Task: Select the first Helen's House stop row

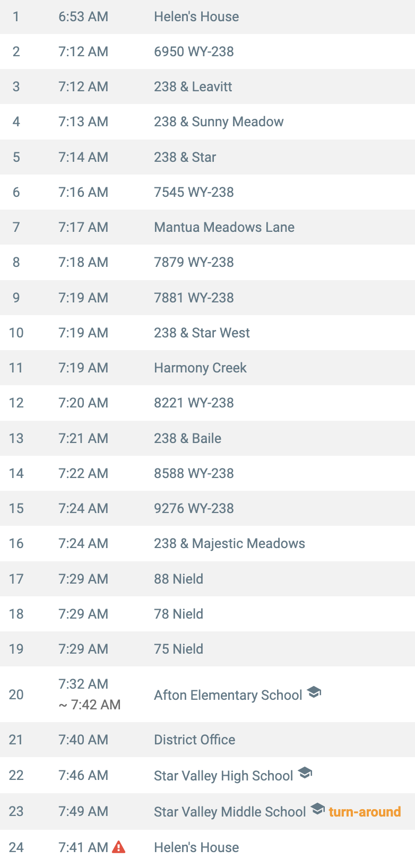Action: coord(207,17)
